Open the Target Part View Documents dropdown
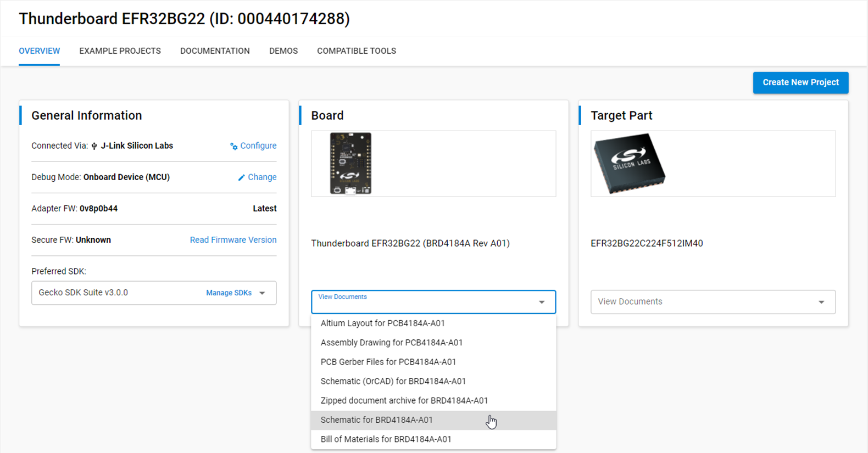 click(x=713, y=302)
